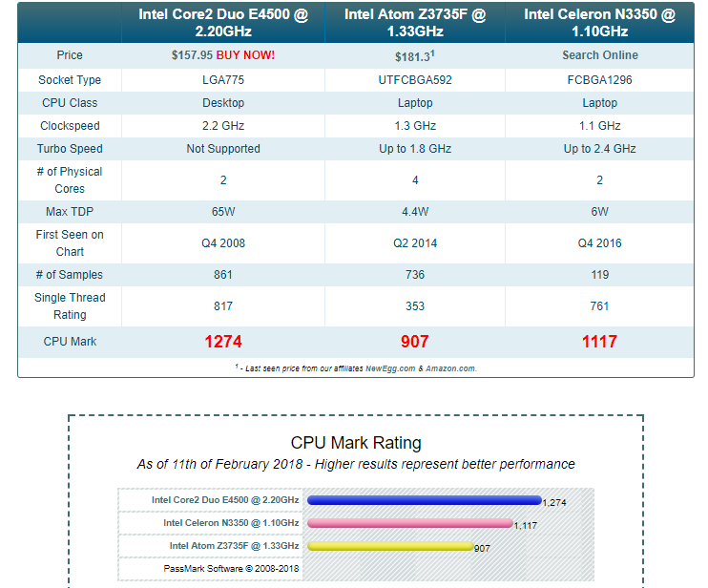The image size is (708, 588).
Task: Click chart label Intel Atom Z3735F @ 1.33GHz
Action: (x=235, y=546)
